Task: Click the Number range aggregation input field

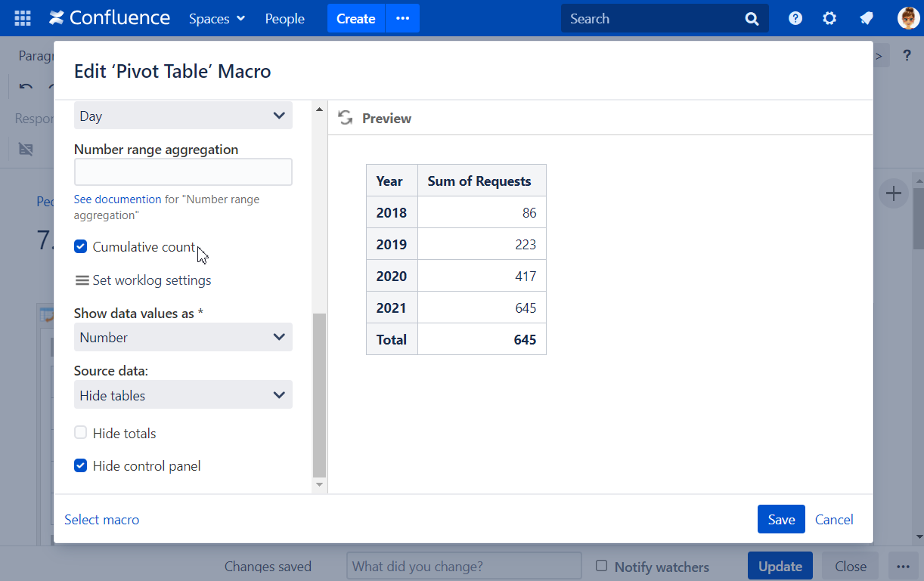Action: [183, 172]
